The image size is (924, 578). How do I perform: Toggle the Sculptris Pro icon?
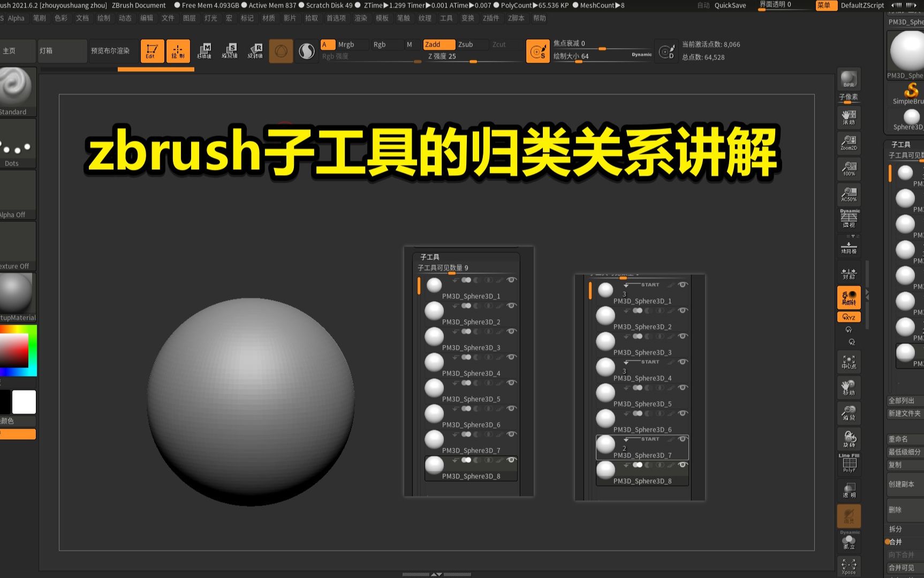307,51
